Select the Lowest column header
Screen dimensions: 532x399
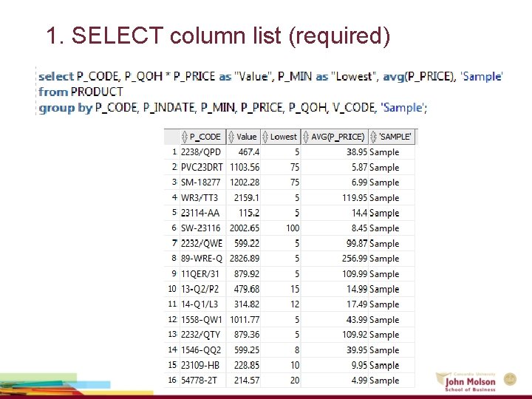point(281,137)
